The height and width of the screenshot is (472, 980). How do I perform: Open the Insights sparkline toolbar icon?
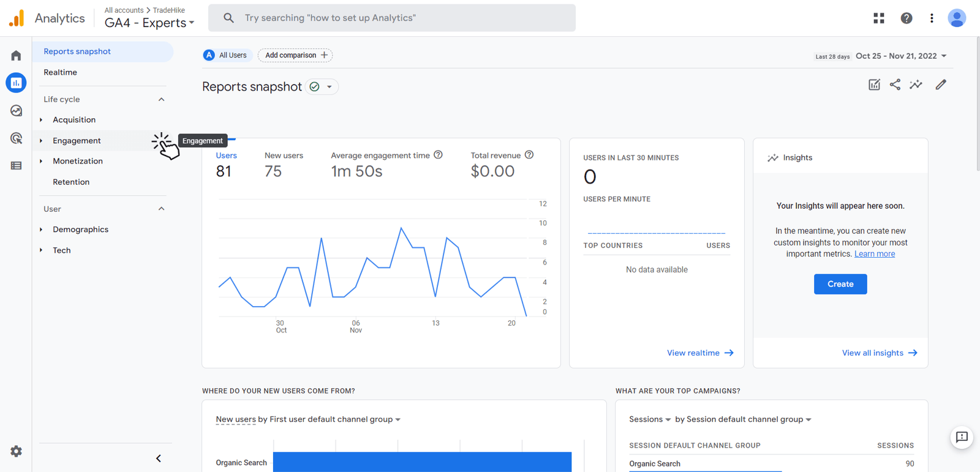pyautogui.click(x=916, y=84)
